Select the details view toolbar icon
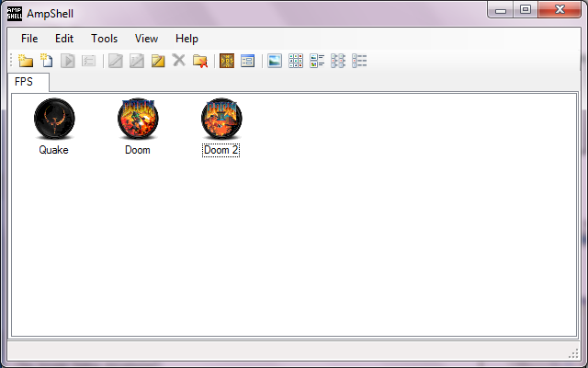The image size is (588, 368). tap(359, 61)
